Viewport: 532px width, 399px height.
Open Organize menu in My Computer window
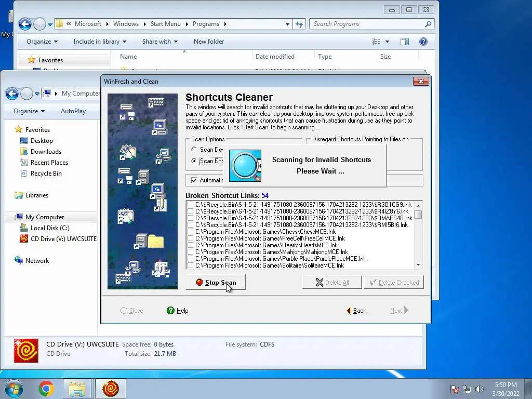pyautogui.click(x=29, y=111)
